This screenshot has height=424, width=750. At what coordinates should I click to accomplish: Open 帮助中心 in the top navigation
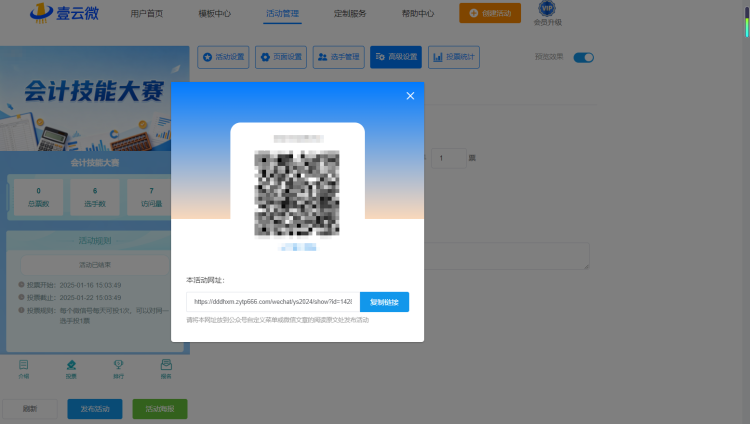[418, 13]
